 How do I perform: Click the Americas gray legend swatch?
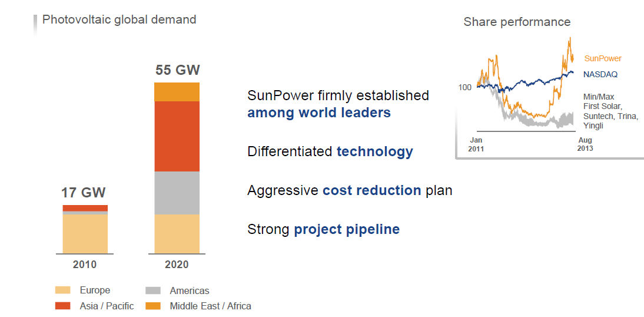(153, 290)
